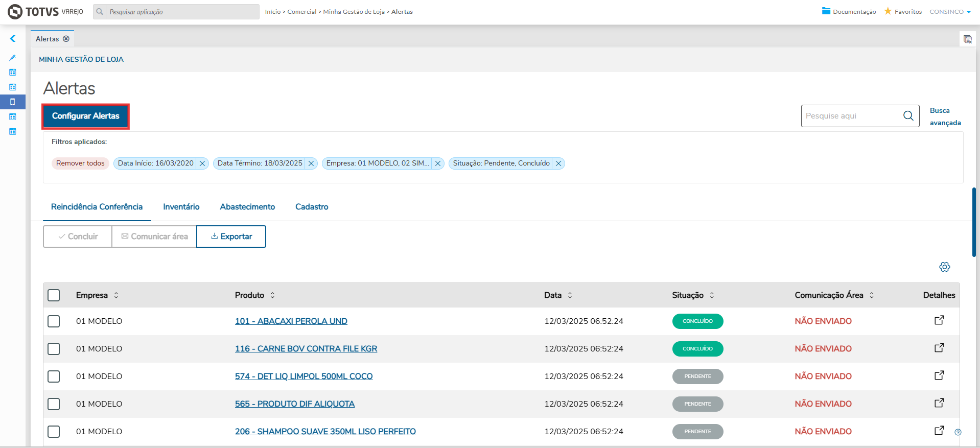Check the box for 101 - ABACAXI PEROLA UND
Viewport: 980px width, 448px height.
click(54, 321)
